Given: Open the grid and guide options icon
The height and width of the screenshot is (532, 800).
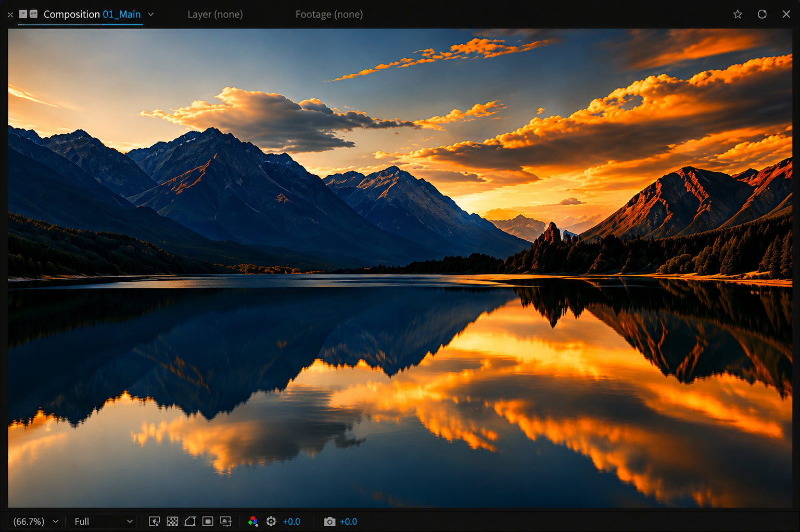Looking at the screenshot, I should [226, 522].
